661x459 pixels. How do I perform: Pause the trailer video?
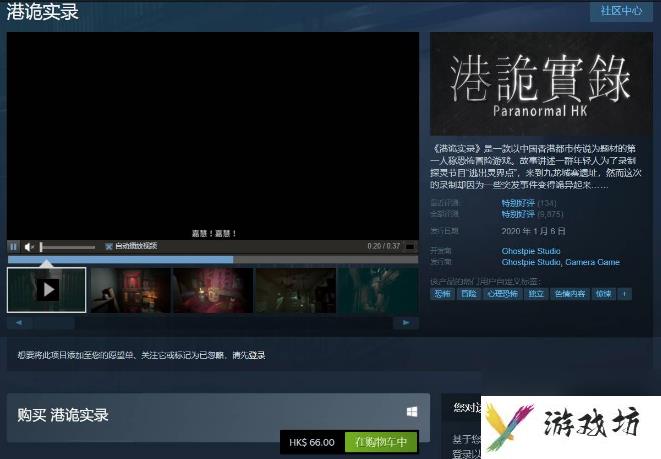tap(13, 247)
